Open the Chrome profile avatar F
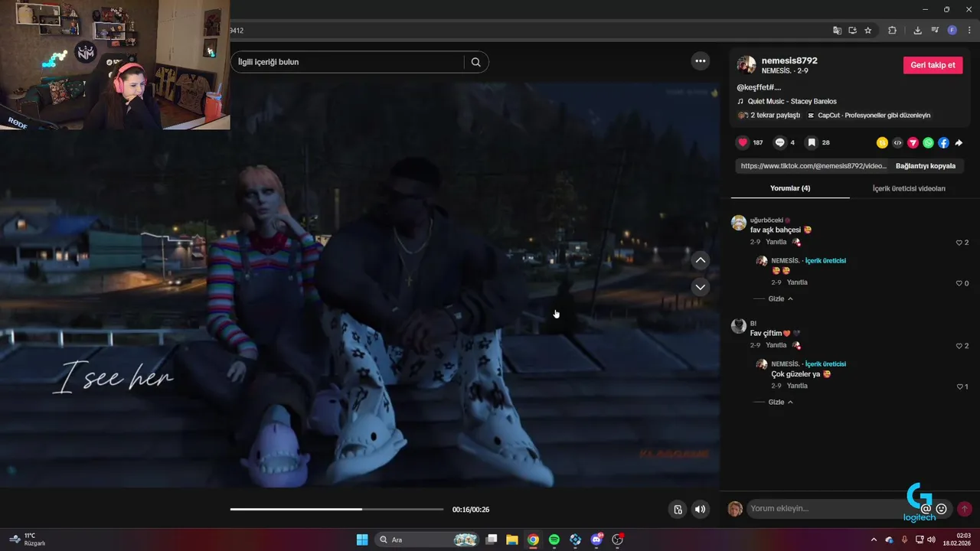Screen dimensions: 980x551 952,31
